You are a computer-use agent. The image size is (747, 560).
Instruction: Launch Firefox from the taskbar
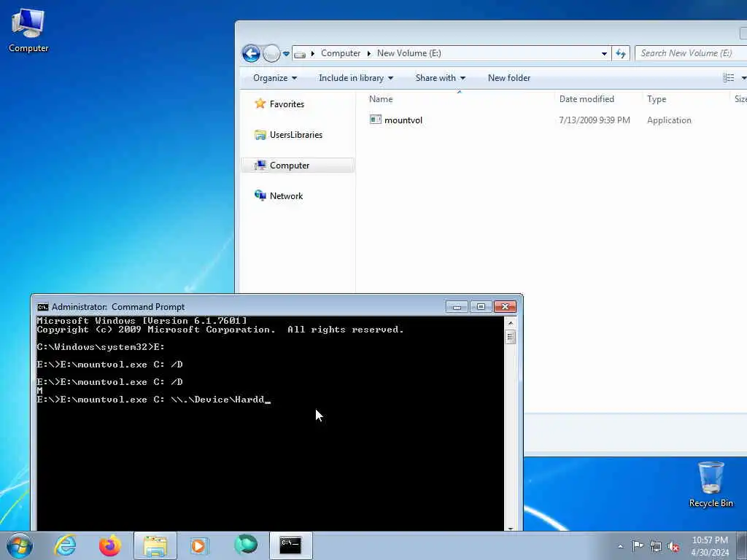tap(110, 545)
